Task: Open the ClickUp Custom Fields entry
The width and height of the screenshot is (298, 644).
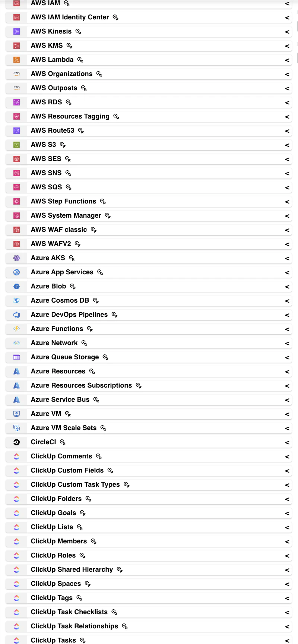Action: tap(149, 470)
